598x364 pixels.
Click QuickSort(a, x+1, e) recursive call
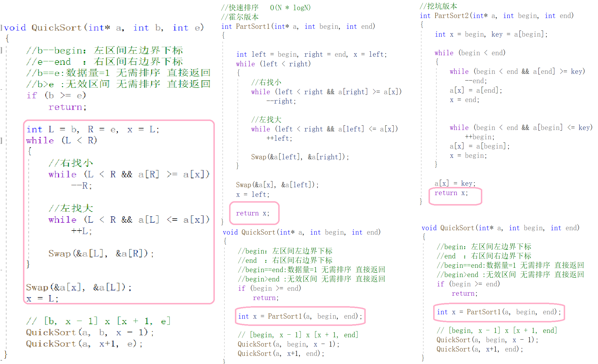click(x=84, y=344)
